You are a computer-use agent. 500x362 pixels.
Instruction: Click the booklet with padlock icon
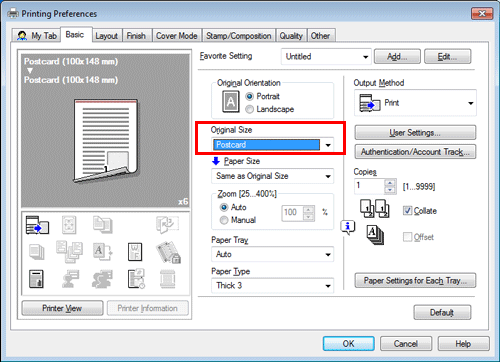[168, 253]
